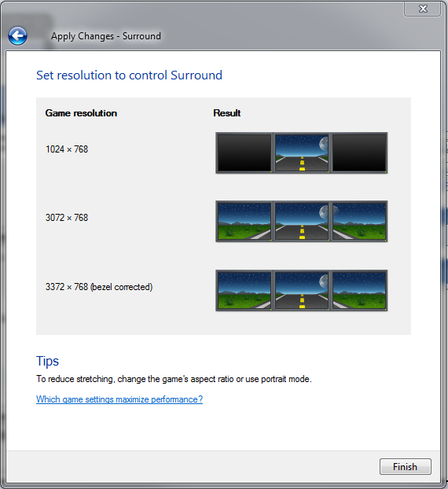Click the center monitor preview for 3072 × 768
The width and height of the screenshot is (448, 489).
coord(302,222)
